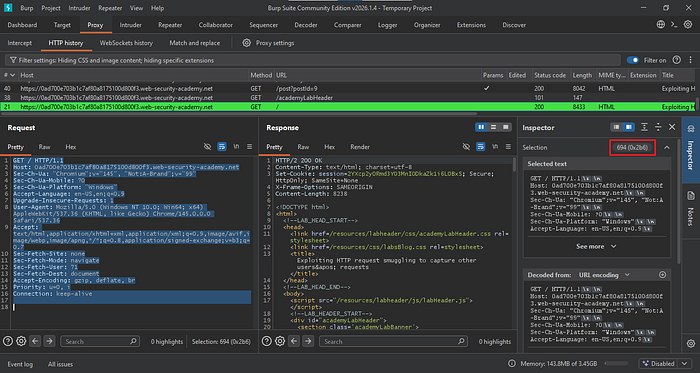Click the Proxy settings button
Image resolution: width=700 pixels, height=373 pixels.
[268, 43]
